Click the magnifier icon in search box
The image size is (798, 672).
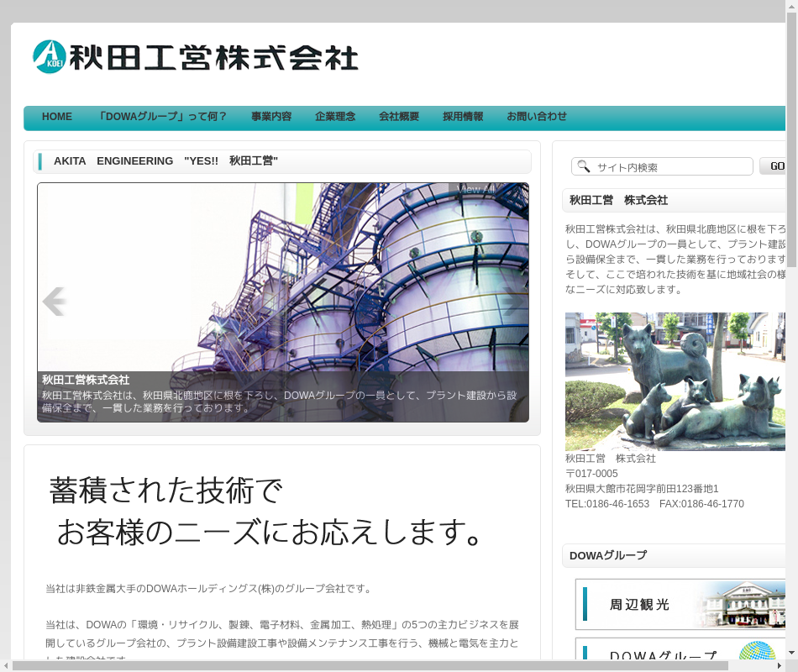(x=584, y=166)
